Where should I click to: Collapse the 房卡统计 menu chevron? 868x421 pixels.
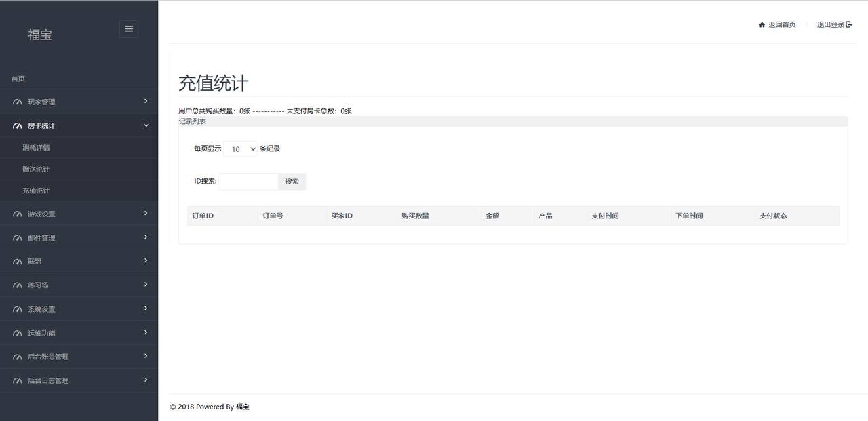pyautogui.click(x=146, y=125)
